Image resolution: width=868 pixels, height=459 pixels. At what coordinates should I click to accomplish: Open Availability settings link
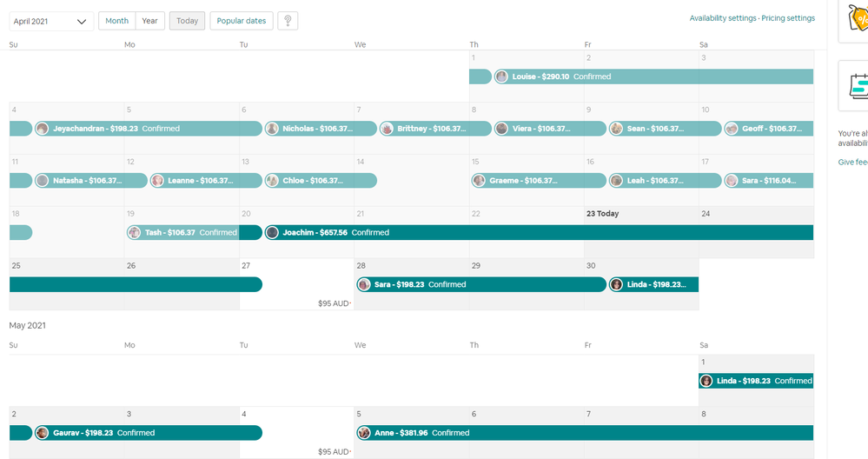click(722, 18)
